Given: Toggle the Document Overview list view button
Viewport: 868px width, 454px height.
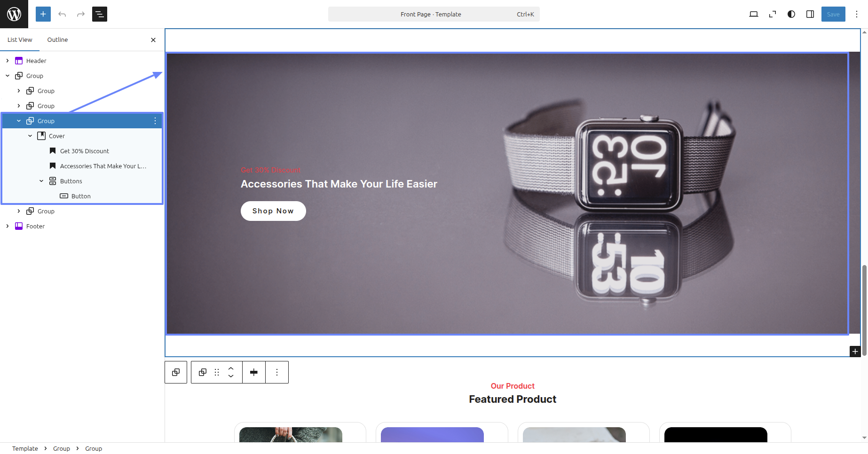Looking at the screenshot, I should 100,14.
